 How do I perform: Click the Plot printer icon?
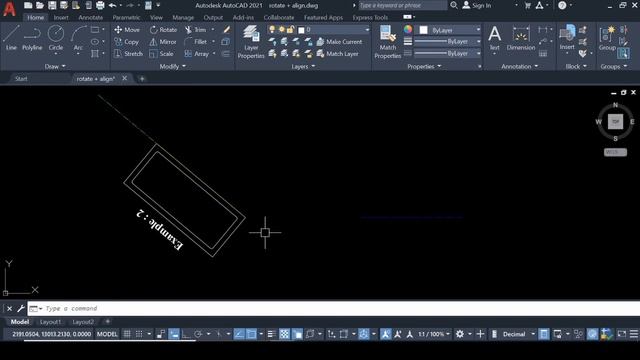pyautogui.click(x=100, y=5)
